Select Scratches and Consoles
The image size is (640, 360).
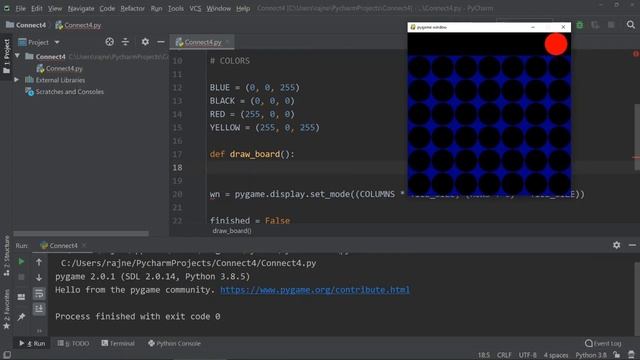[x=64, y=91]
